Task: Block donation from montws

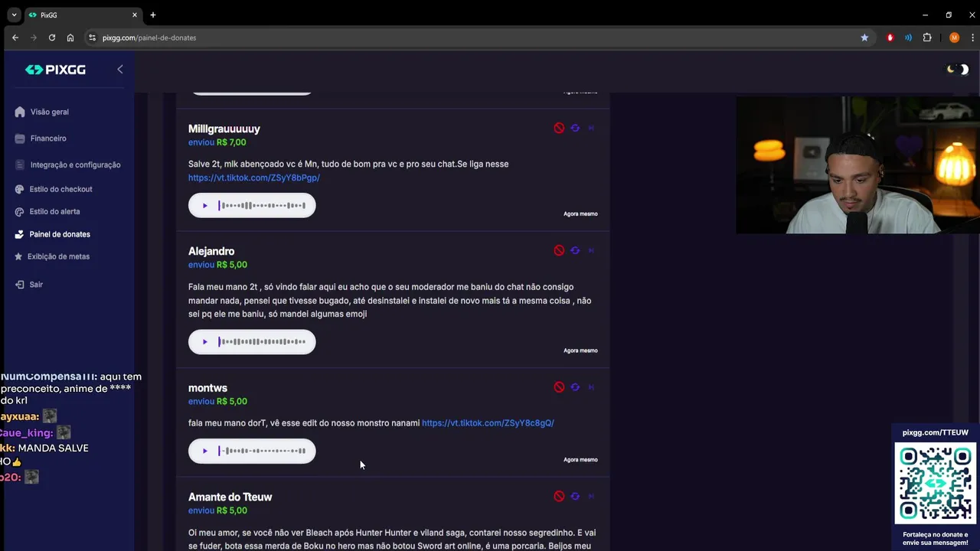Action: tap(559, 387)
